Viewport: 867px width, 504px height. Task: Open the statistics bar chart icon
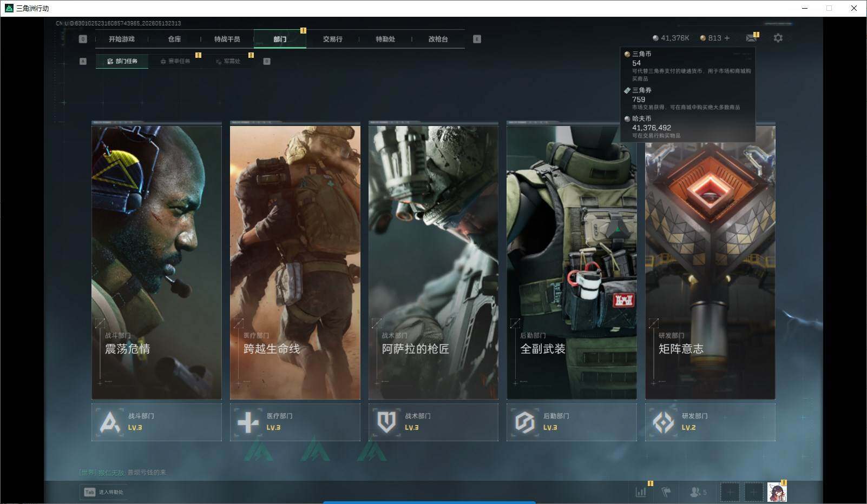[641, 492]
